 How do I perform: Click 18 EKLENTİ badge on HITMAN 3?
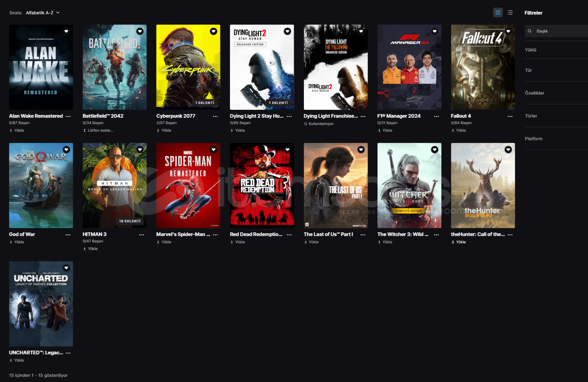[x=130, y=221]
